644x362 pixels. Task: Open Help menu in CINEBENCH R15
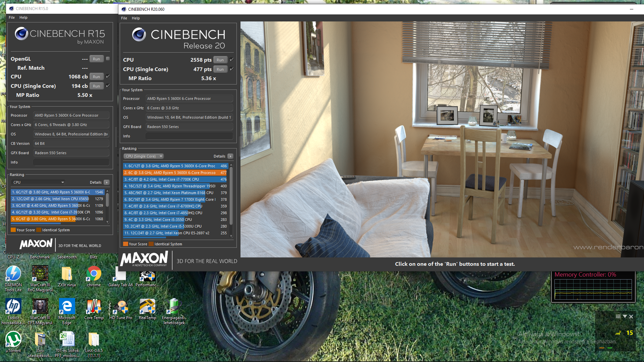pos(23,17)
